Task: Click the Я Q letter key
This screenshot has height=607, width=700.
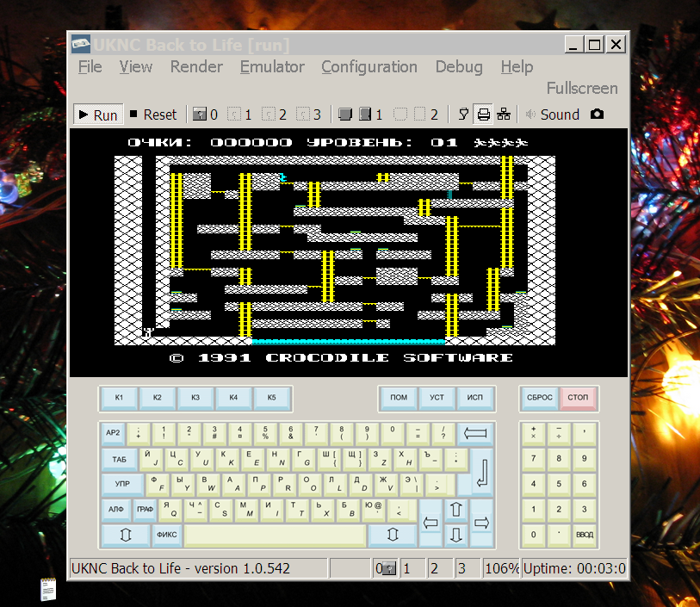Action: [170, 510]
